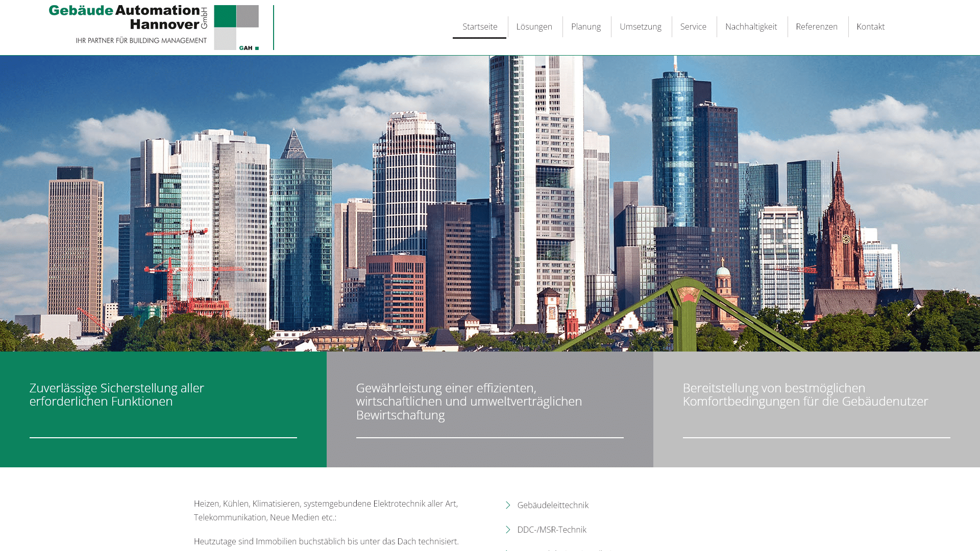Click the chevron beside Gebäudeleittechnik

click(508, 505)
